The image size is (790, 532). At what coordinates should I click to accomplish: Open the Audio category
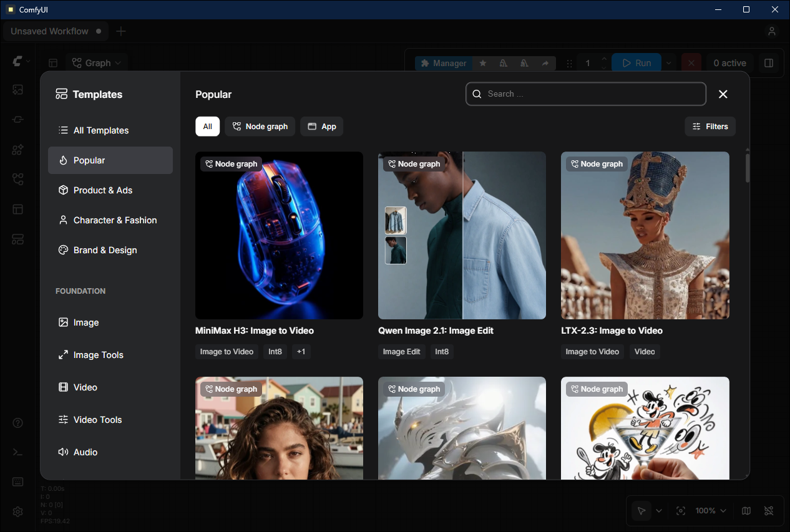coord(110,452)
